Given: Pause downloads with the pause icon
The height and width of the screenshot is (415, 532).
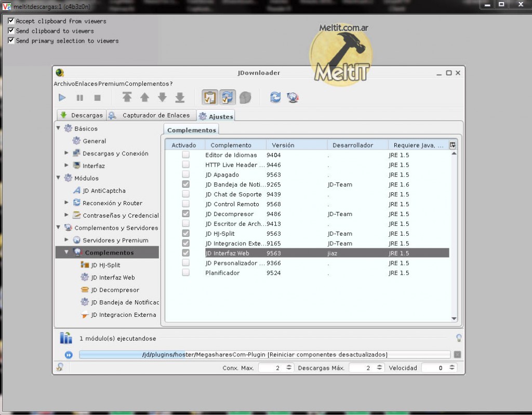Looking at the screenshot, I should [x=79, y=98].
